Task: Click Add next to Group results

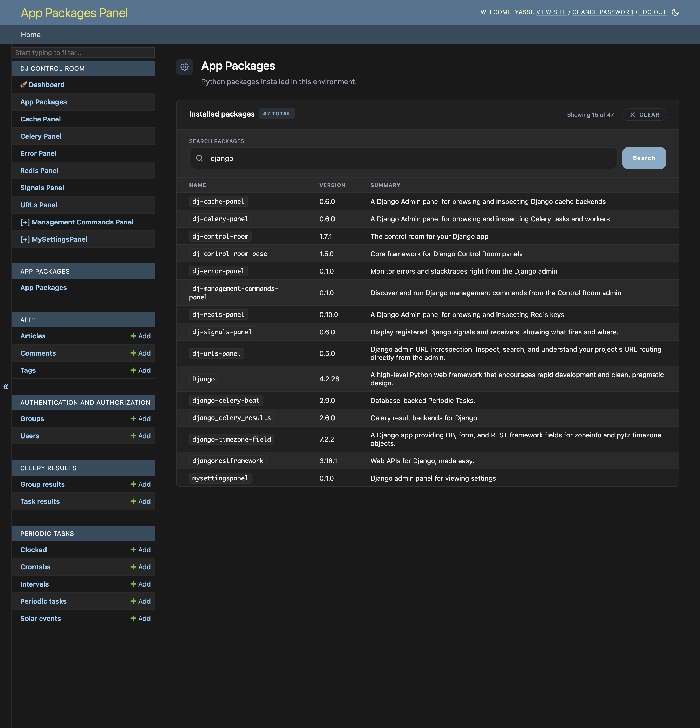Action: pos(141,484)
